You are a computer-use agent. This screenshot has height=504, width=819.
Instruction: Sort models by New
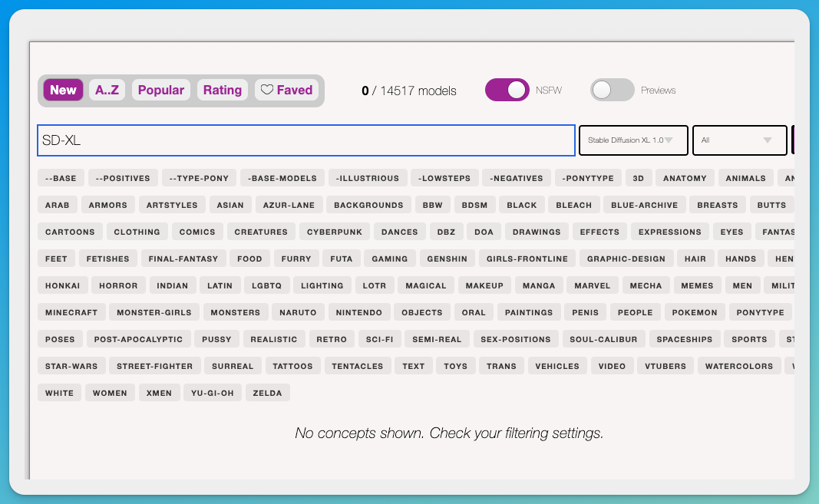click(63, 90)
